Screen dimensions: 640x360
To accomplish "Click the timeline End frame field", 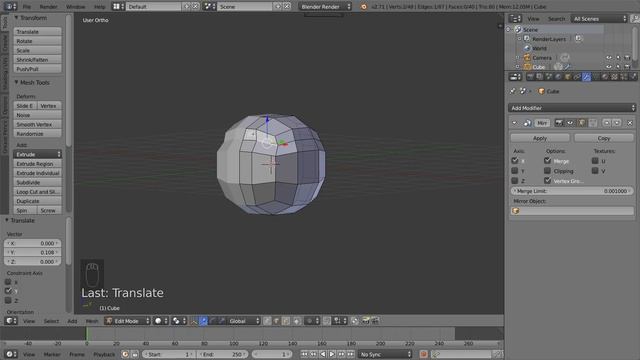I will (x=222, y=354).
